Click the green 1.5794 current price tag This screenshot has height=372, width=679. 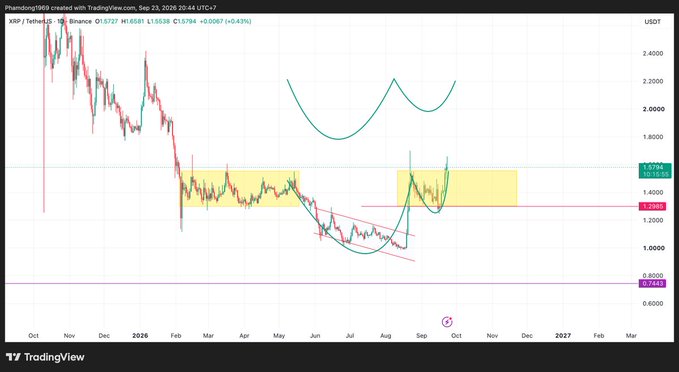click(654, 167)
